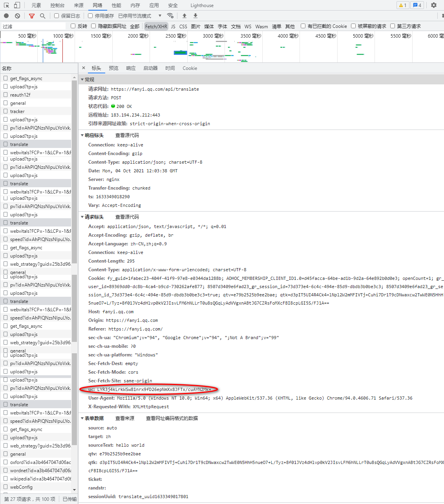Open the 控制台 panel tab

[57, 5]
